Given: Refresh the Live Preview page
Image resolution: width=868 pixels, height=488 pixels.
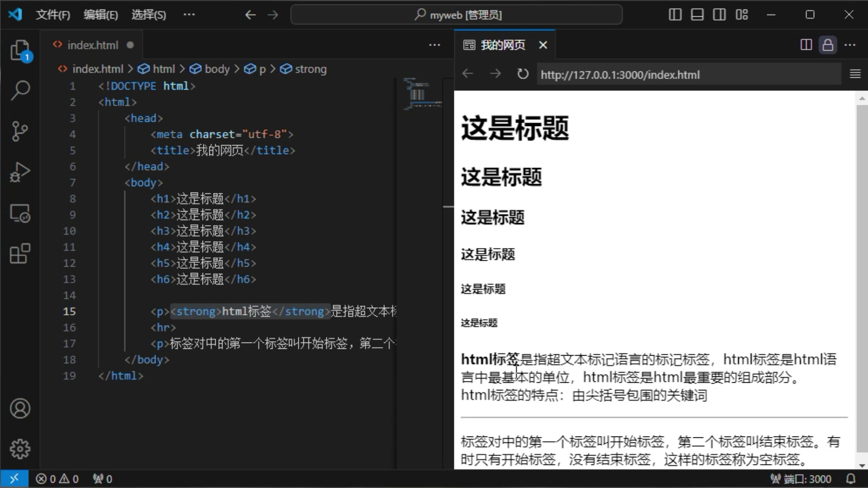Looking at the screenshot, I should (522, 74).
